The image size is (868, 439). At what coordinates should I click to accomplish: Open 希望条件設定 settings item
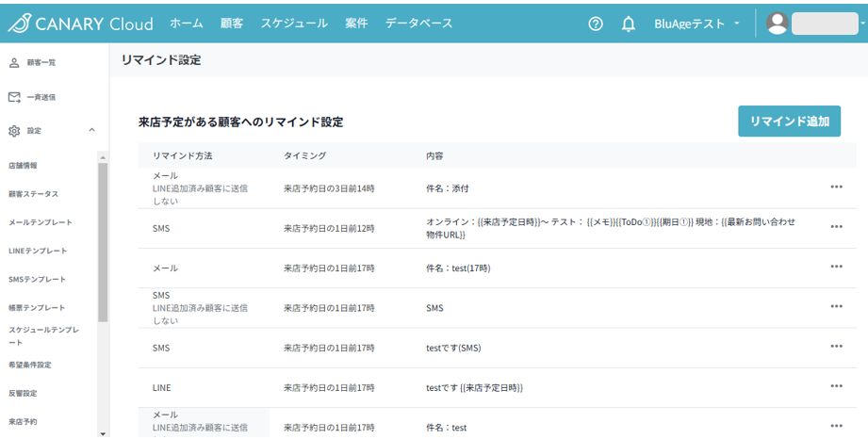[30, 365]
